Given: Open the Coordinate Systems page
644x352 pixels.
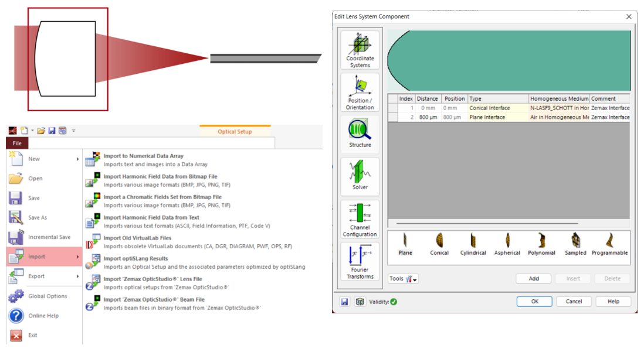Looking at the screenshot, I should point(360,50).
